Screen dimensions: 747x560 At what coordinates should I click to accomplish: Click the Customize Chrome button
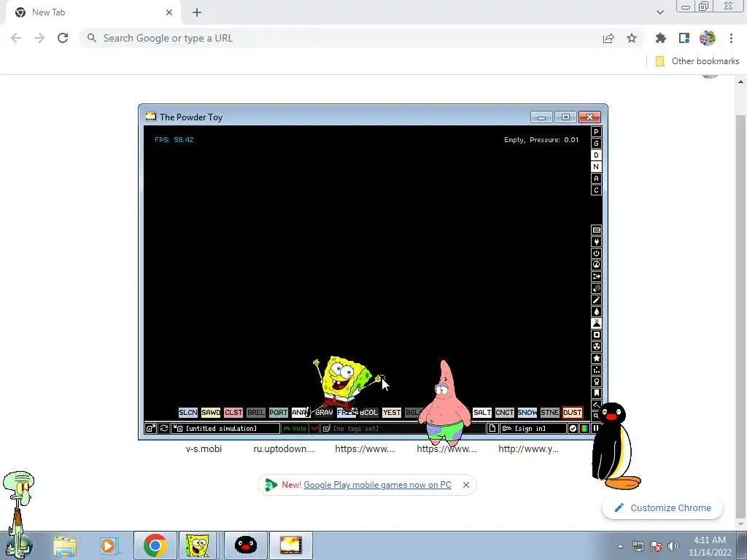pyautogui.click(x=662, y=507)
